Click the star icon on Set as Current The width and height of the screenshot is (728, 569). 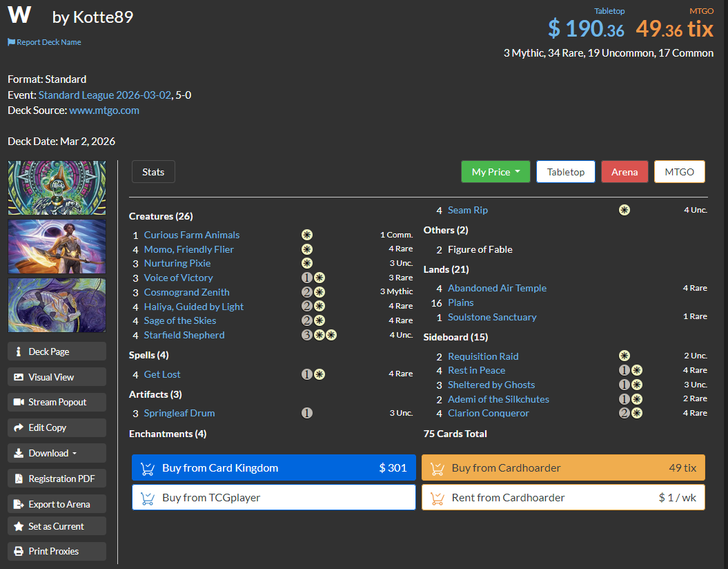coord(19,526)
